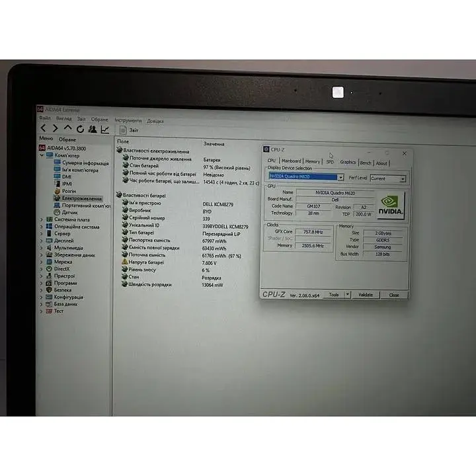
Task: Open Ім'я комп'ютера tree item
Action: 76,171
